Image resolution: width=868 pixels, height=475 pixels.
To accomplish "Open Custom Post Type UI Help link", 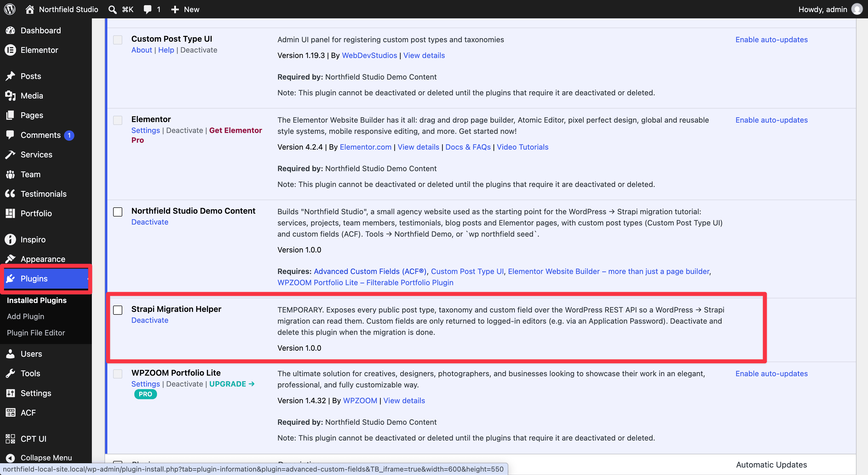I will [x=166, y=50].
